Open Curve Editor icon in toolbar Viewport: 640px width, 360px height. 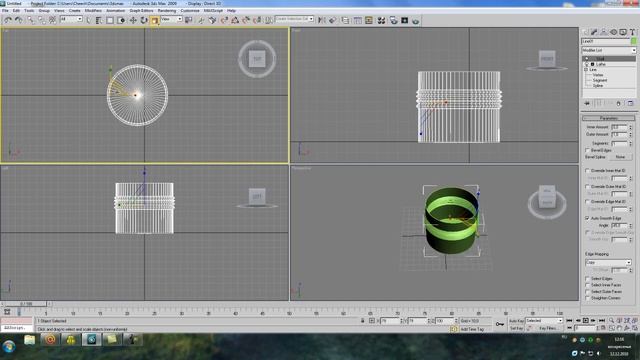[358, 20]
